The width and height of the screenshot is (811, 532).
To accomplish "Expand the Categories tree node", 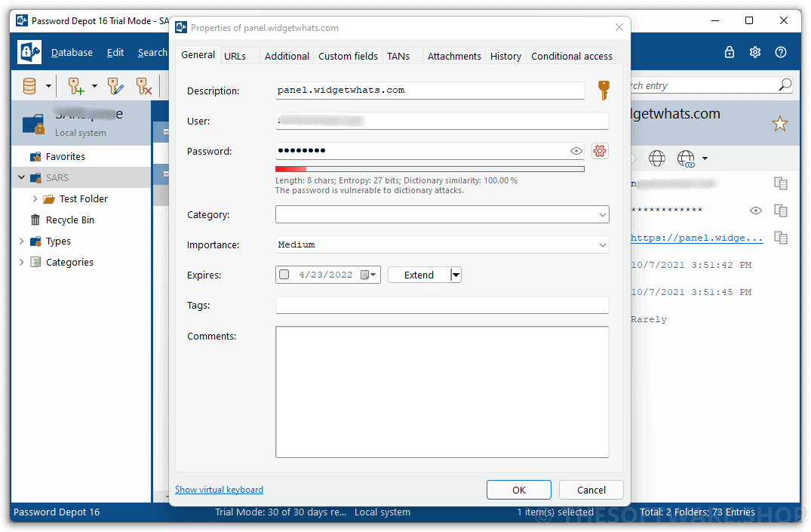I will click(x=21, y=262).
